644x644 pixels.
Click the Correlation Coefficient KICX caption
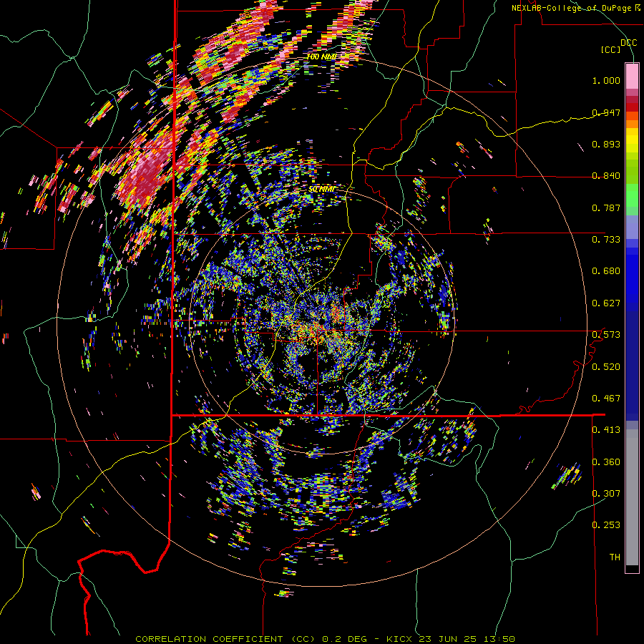pyautogui.click(x=325, y=639)
